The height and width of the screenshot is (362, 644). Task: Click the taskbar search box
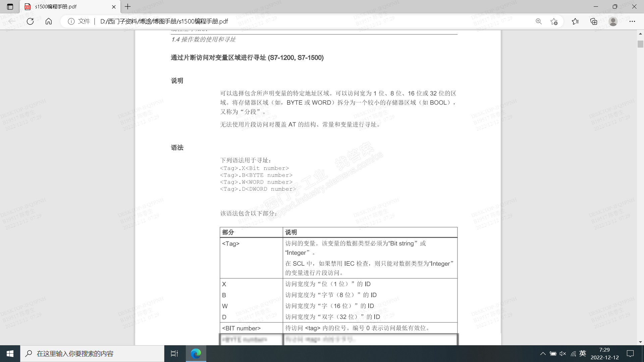[x=92, y=354]
